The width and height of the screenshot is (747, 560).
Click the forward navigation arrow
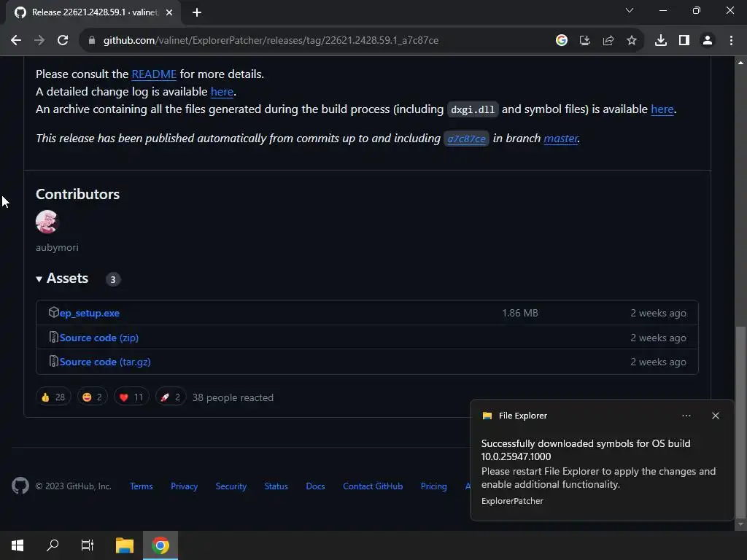39,41
